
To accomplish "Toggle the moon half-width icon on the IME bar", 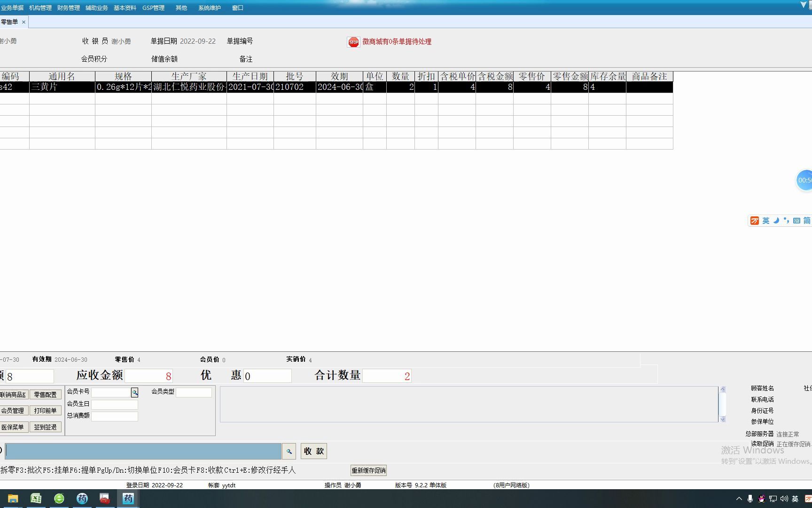I will click(x=776, y=221).
